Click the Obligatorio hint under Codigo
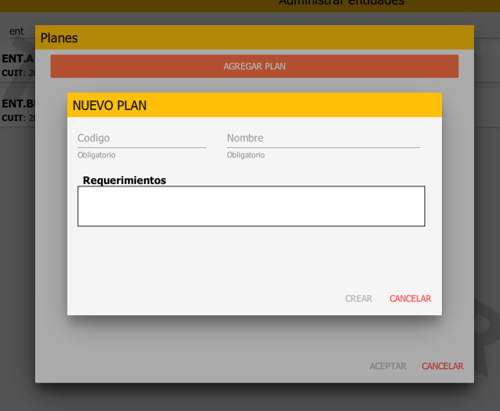Image resolution: width=500 pixels, height=411 pixels. (x=96, y=155)
